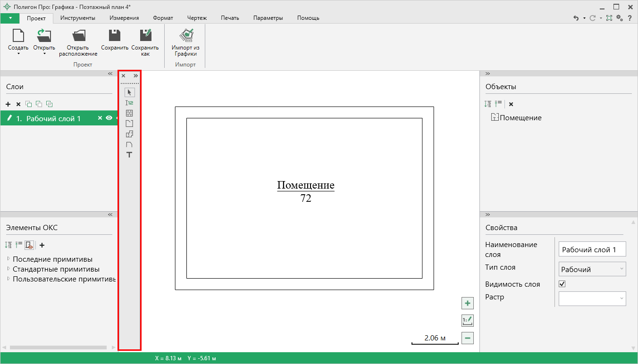Click the scale edit button on canvas
Screen dimensions: 638x364
click(467, 321)
